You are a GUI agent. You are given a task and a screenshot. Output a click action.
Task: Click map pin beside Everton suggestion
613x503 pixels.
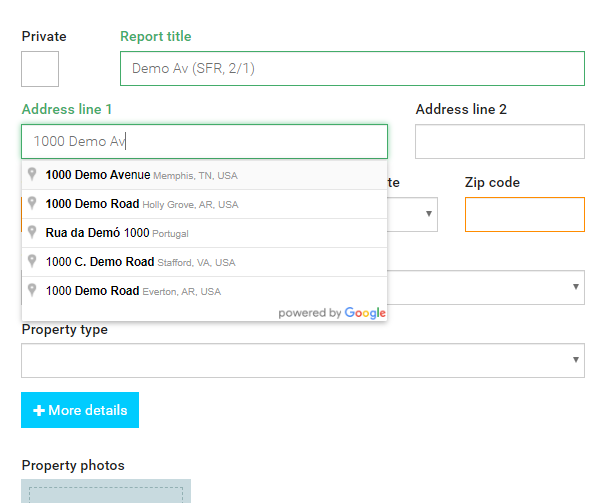click(32, 290)
